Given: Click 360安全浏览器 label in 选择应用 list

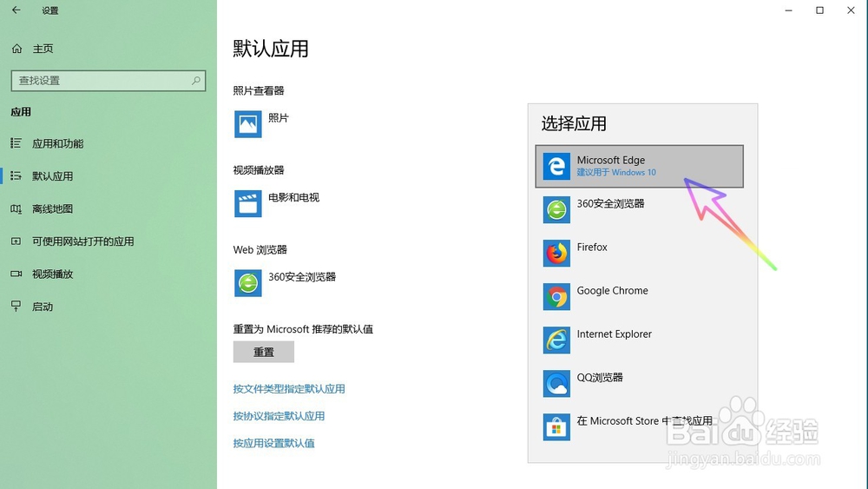Looking at the screenshot, I should (x=610, y=204).
